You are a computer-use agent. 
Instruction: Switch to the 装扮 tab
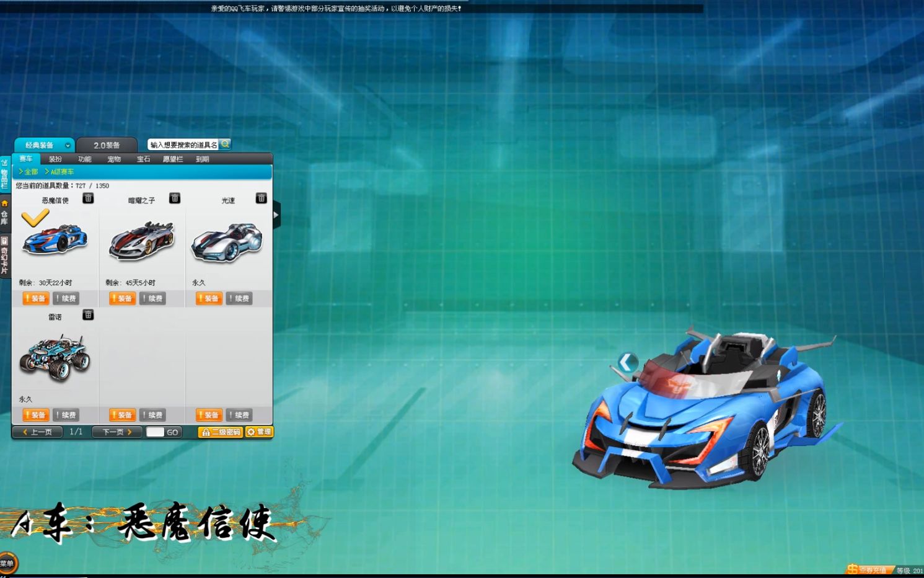[55, 159]
